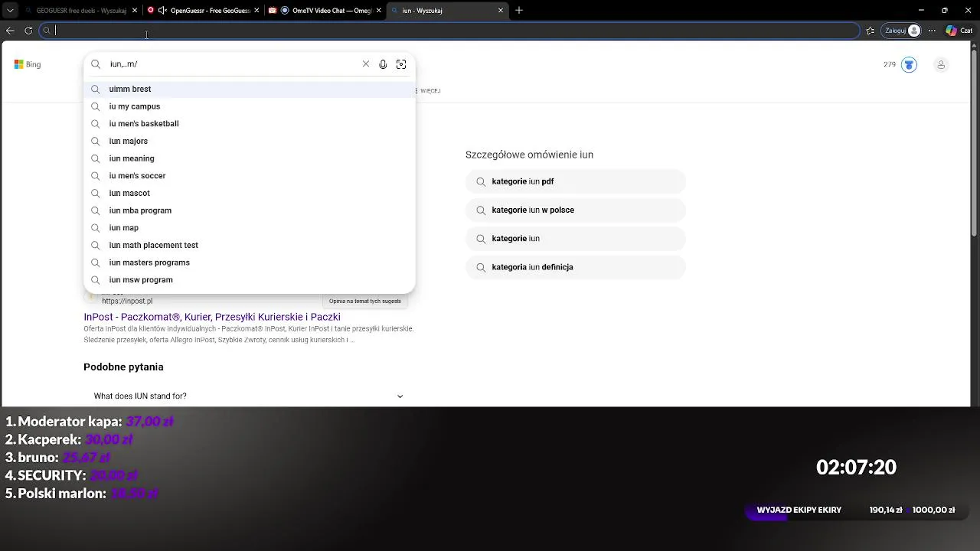Image resolution: width=980 pixels, height=551 pixels.
Task: Reload the page with the refresh icon
Action: [28, 31]
